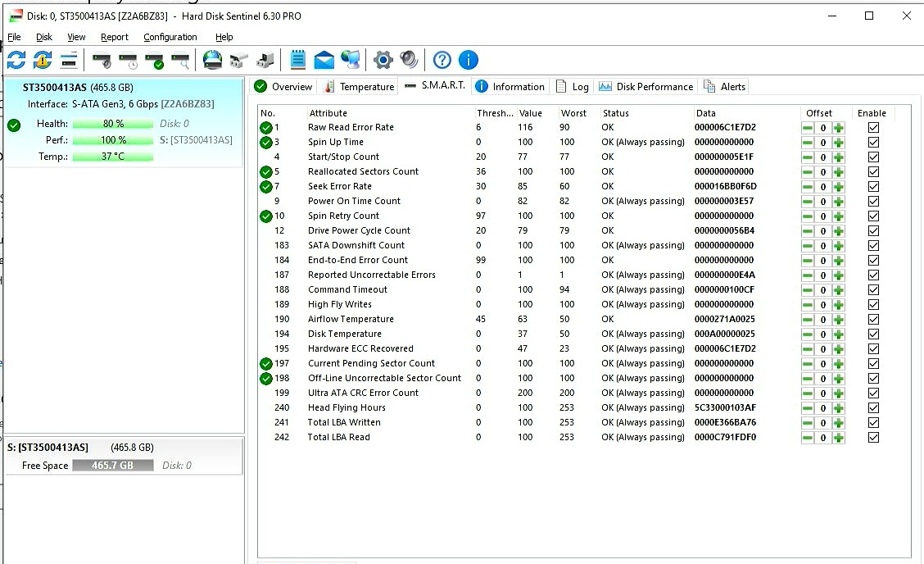Uncheck Enable for Raw Read Error Rate
Viewport: 924px width, 564px height.
tap(873, 127)
